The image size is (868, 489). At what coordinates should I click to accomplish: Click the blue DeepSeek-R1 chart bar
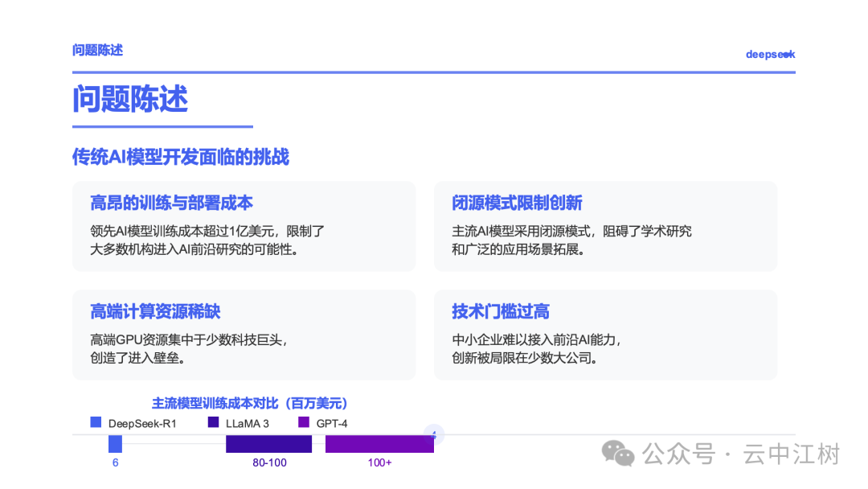(x=115, y=444)
